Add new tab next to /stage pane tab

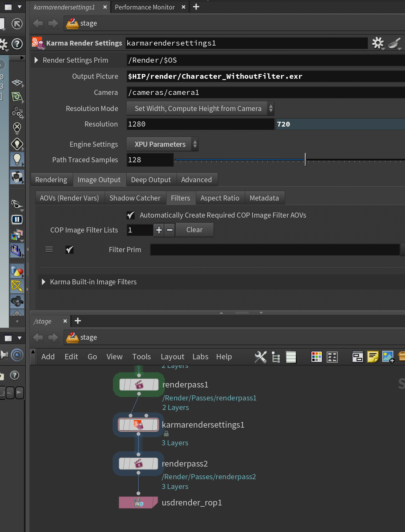pyautogui.click(x=78, y=321)
